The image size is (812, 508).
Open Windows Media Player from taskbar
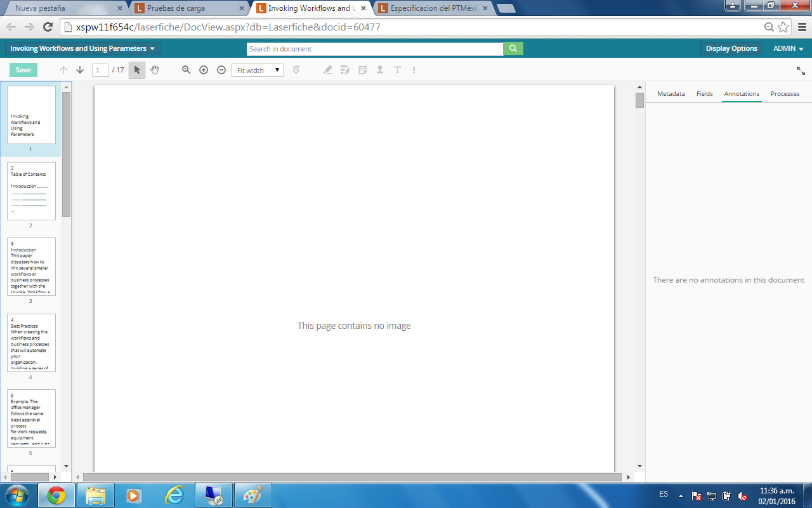pyautogui.click(x=135, y=495)
